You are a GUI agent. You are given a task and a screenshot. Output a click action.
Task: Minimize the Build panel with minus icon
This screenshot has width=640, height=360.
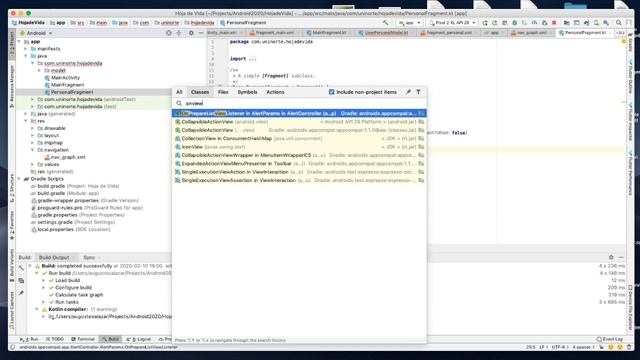621,257
